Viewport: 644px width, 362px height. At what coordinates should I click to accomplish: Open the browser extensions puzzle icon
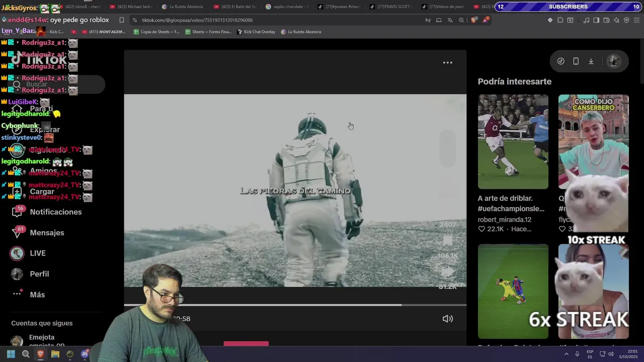pyautogui.click(x=560, y=20)
